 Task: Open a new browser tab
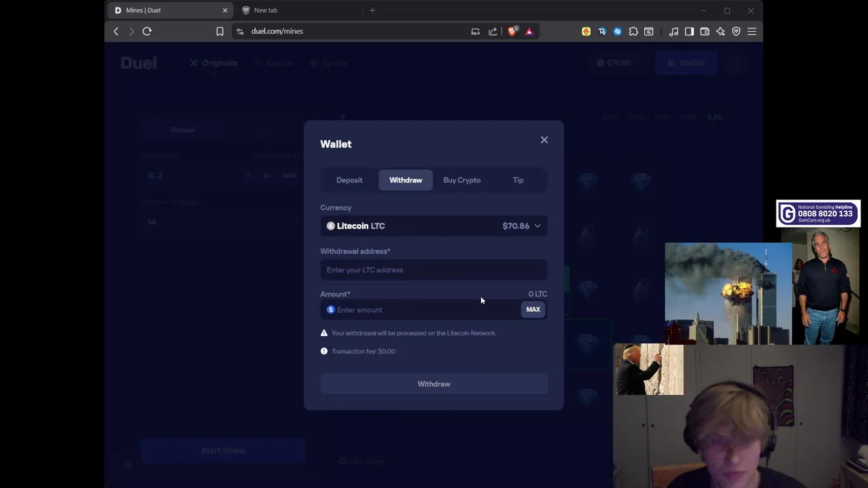372,10
